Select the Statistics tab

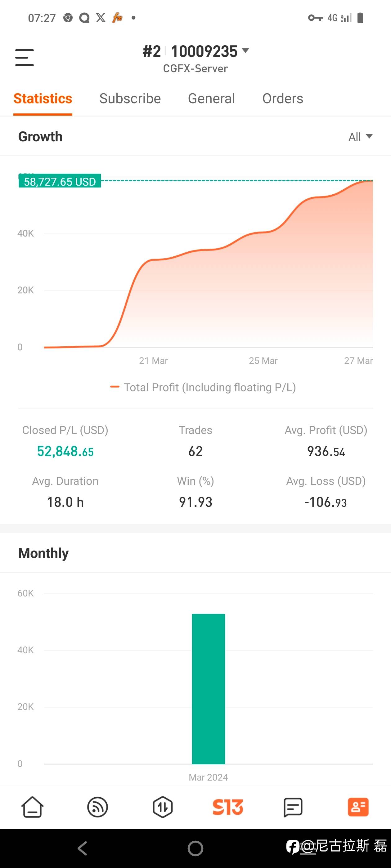click(43, 99)
